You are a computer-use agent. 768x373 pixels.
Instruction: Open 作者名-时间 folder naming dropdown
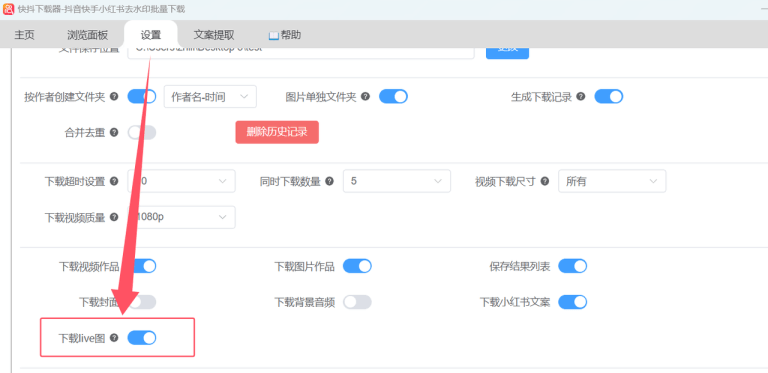click(x=210, y=97)
